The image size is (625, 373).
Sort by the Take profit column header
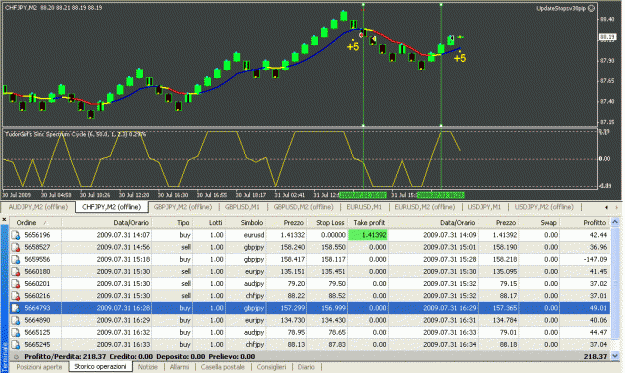click(368, 223)
